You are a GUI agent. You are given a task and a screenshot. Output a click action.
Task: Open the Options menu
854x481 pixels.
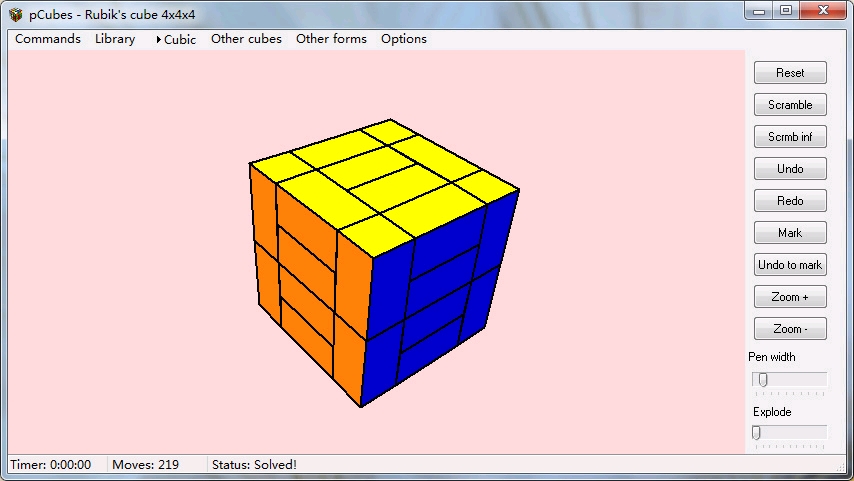pyautogui.click(x=404, y=39)
